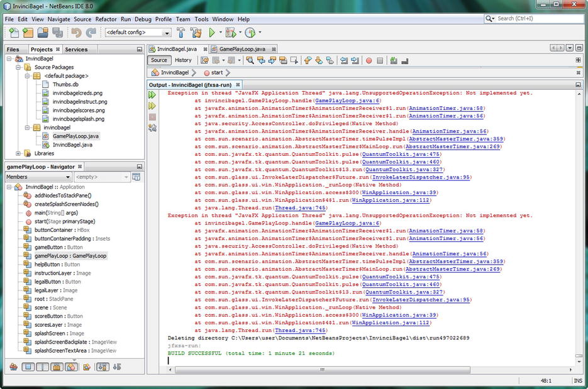Run the project with the green play icon
Image resolution: width=588 pixels, height=389 pixels.
pyautogui.click(x=212, y=33)
